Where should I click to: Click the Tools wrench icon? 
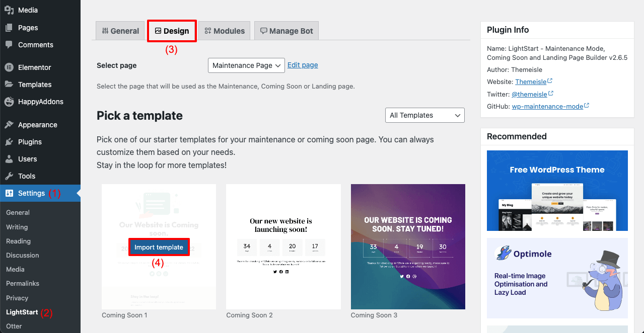click(x=9, y=176)
